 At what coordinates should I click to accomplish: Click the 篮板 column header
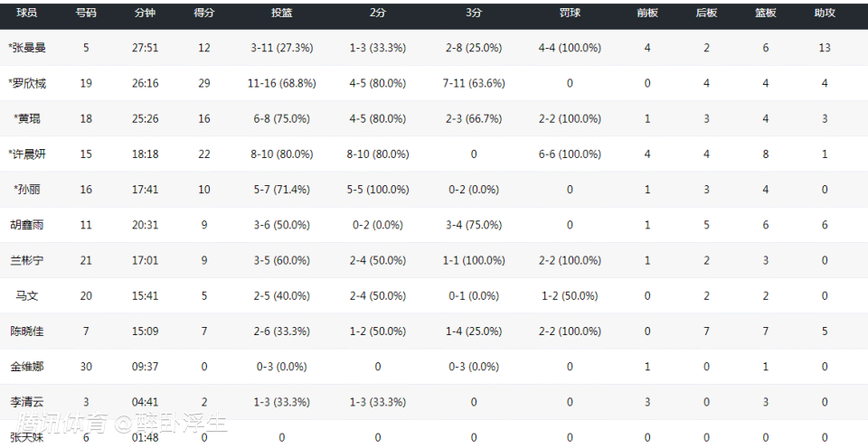point(766,14)
